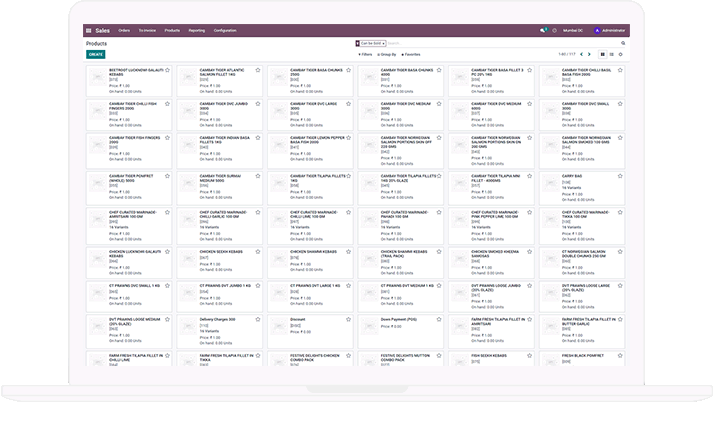Click the Sales app title

click(103, 31)
